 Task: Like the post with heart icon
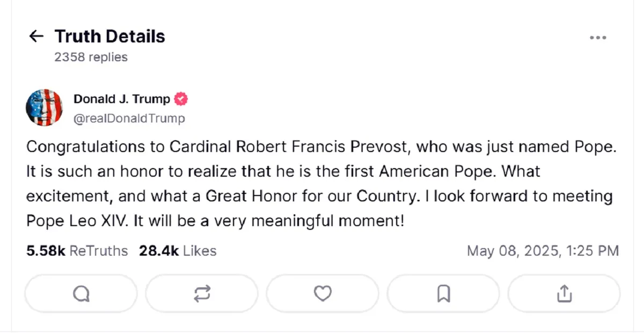[x=323, y=293]
